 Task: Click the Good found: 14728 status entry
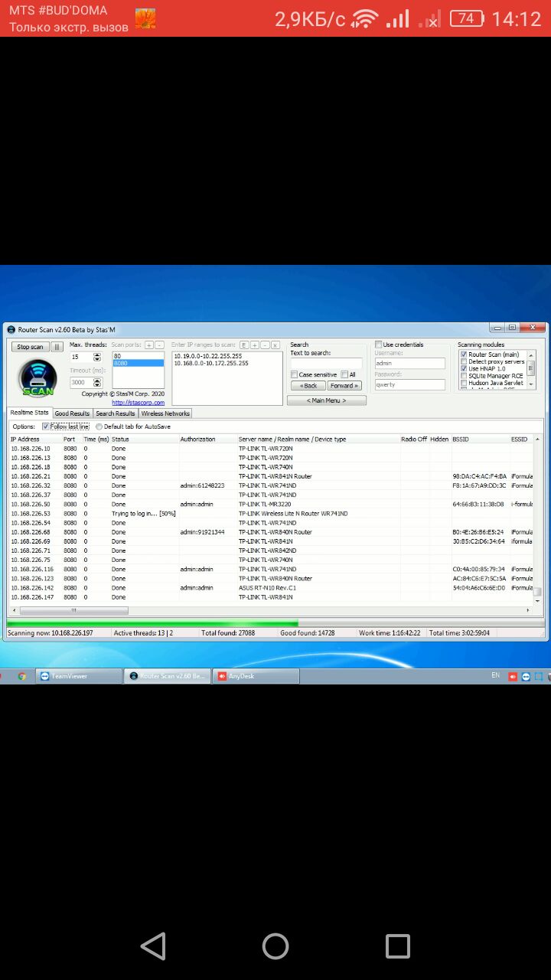pos(308,633)
